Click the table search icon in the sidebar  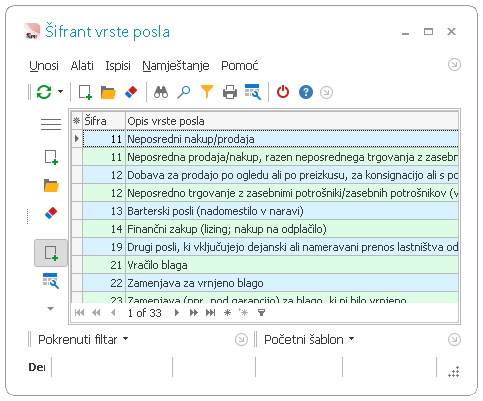point(51,281)
